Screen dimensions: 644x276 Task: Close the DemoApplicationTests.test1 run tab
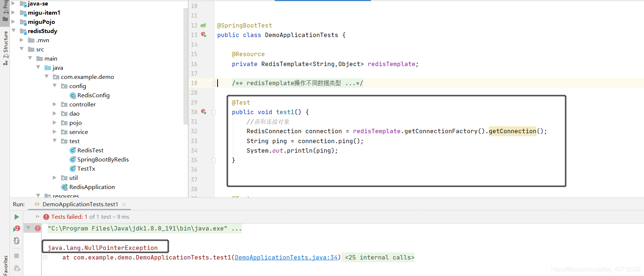tap(124, 204)
